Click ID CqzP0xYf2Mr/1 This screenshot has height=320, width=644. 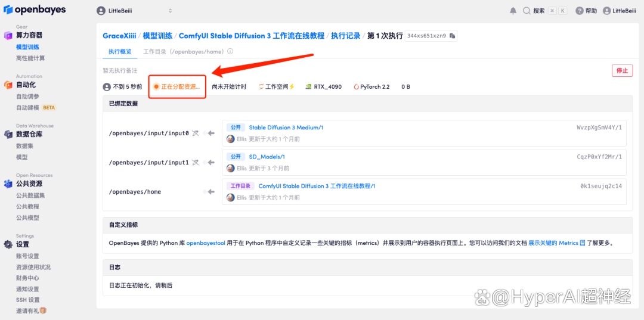(599, 157)
